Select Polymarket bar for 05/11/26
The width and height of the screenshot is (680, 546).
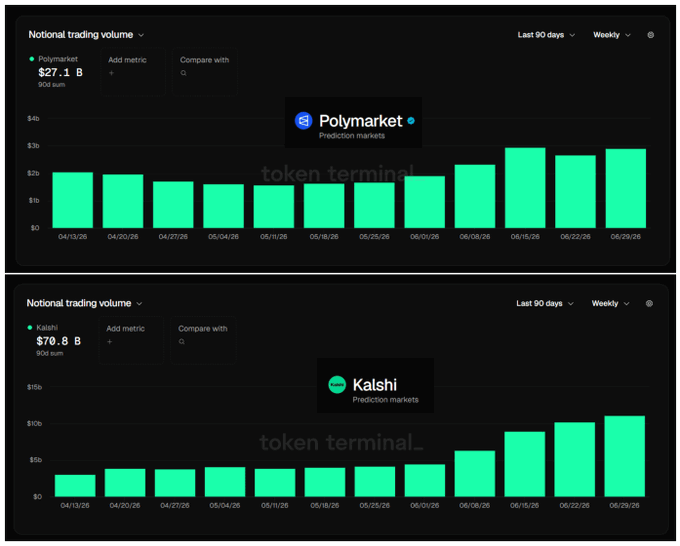coord(274,206)
